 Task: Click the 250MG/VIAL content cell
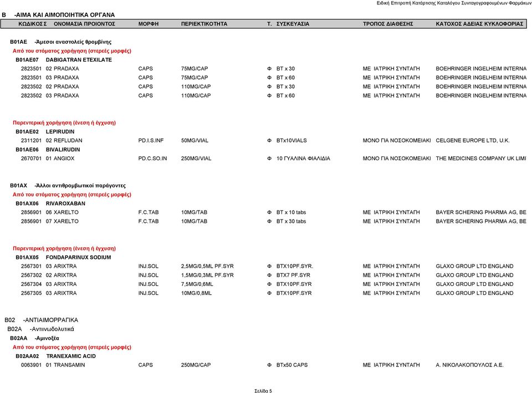pyautogui.click(x=196, y=159)
